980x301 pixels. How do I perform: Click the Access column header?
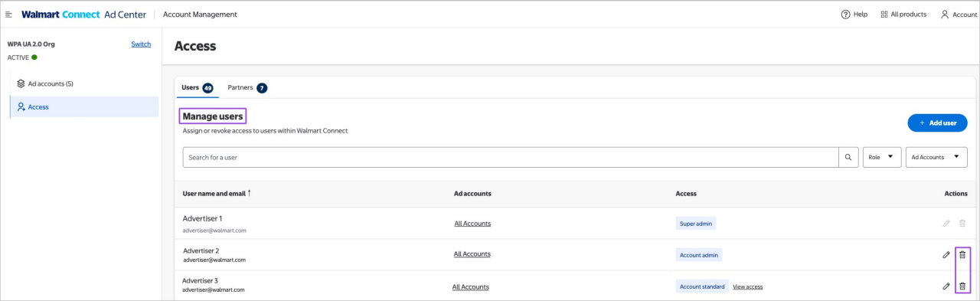click(686, 194)
